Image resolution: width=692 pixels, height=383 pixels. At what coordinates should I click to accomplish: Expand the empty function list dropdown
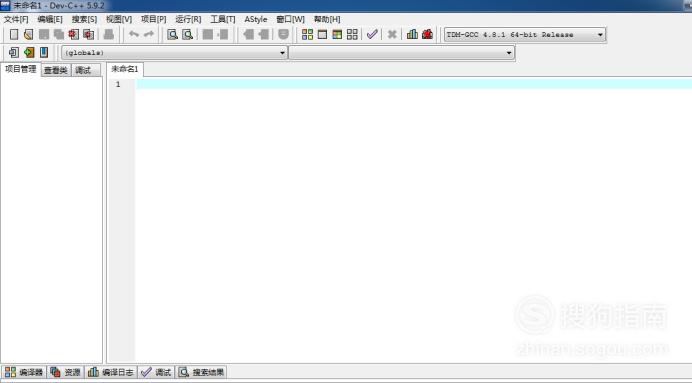[x=402, y=53]
